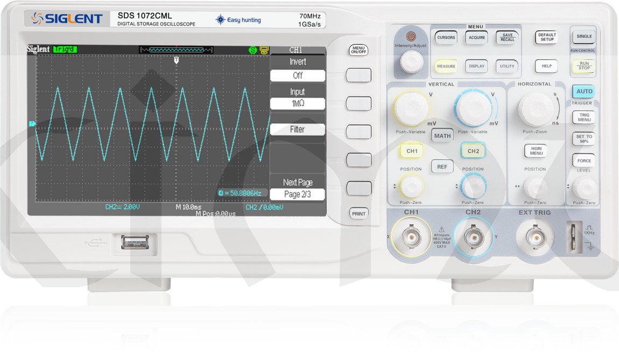Toggle the CH2 channel button
619x364 pixels.
473,151
